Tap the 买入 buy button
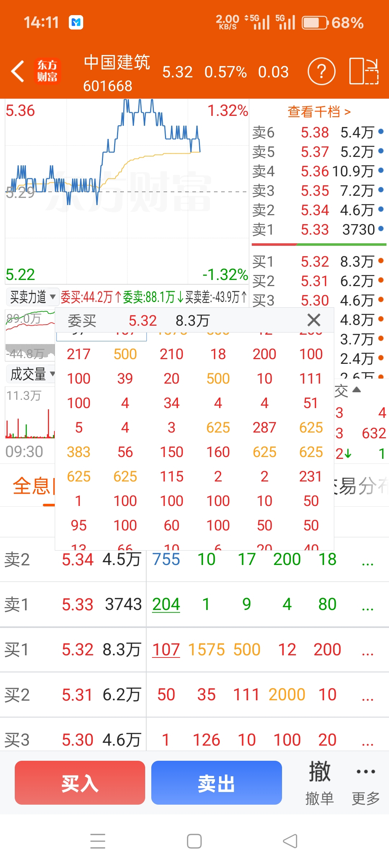Viewport: 389px width, 868px height. pos(80,783)
